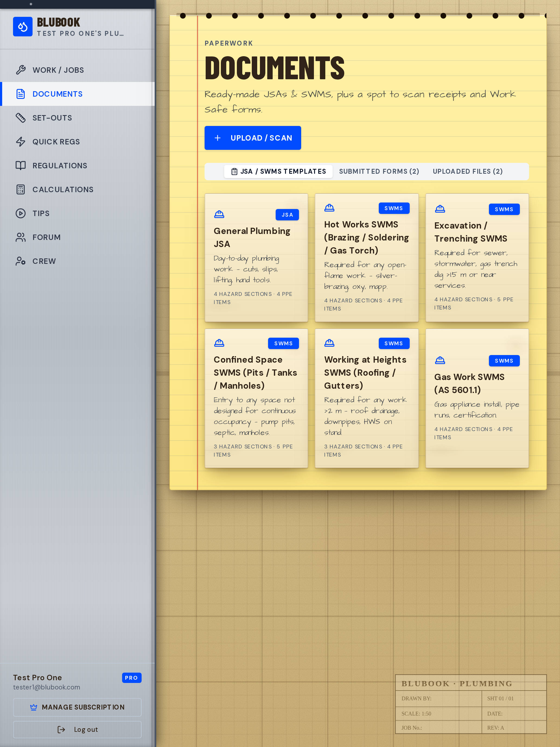Click 'Gas appliance install, pipe runs' description
Image resolution: width=560 pixels, height=747 pixels.
click(477, 410)
